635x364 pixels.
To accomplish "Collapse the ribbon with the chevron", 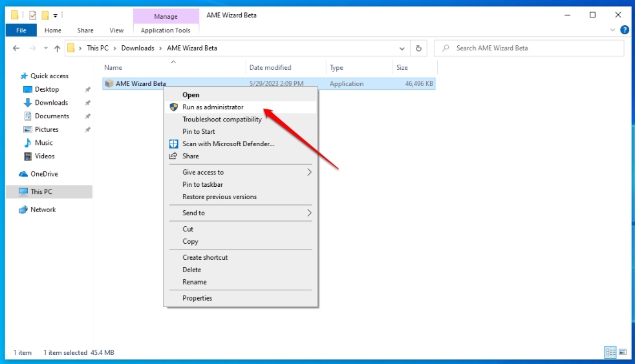I will click(x=612, y=30).
